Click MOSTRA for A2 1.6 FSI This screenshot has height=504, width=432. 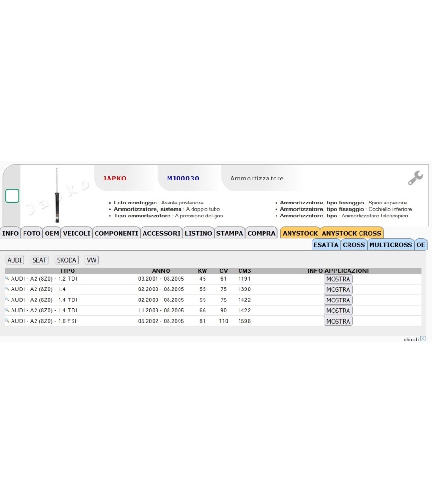[x=338, y=321]
